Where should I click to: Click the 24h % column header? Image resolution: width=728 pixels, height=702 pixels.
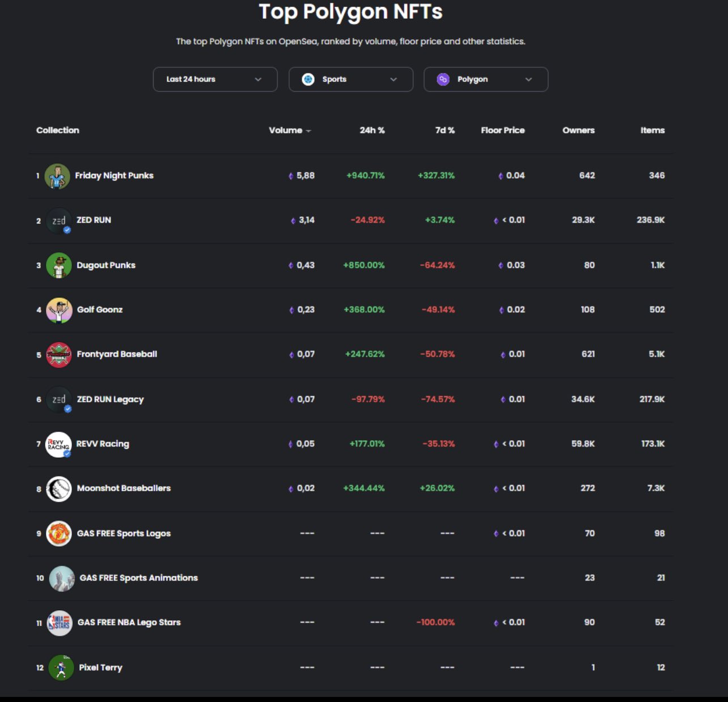click(372, 130)
